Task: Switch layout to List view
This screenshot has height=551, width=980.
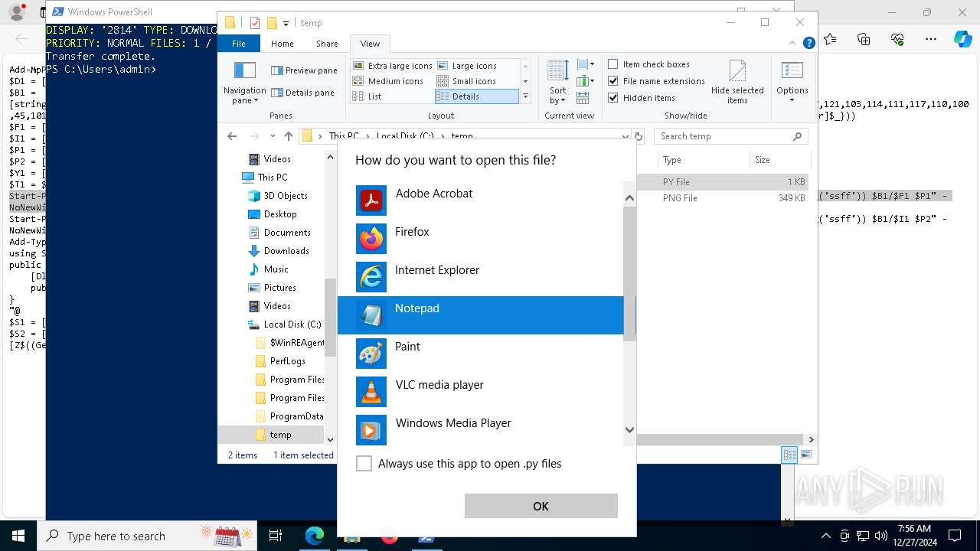Action: pos(367,96)
